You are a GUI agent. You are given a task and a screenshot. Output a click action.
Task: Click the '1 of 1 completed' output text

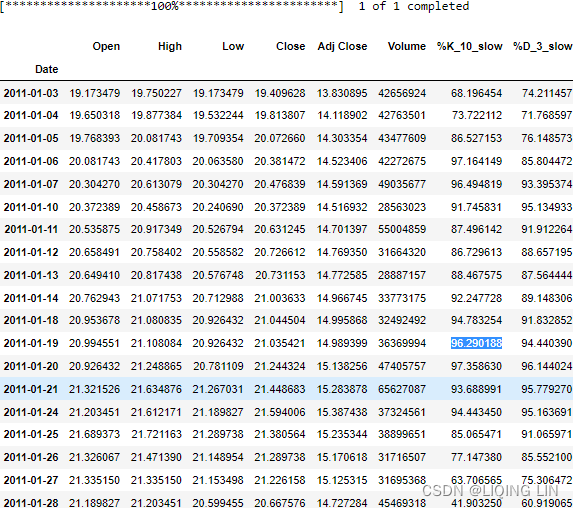click(x=414, y=6)
